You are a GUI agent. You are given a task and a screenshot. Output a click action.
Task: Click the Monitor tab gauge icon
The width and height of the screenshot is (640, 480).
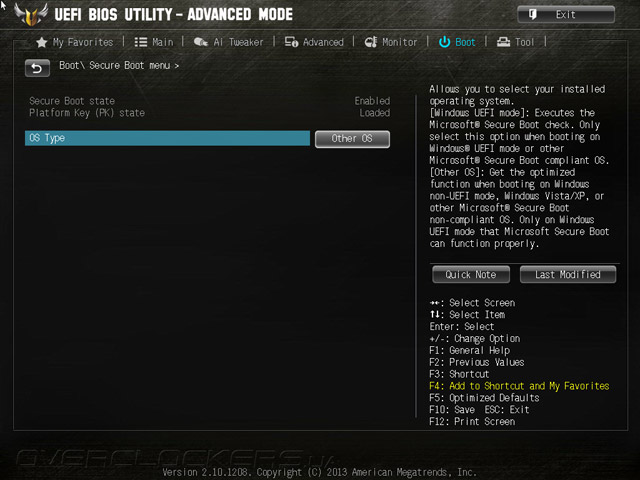pyautogui.click(x=371, y=42)
